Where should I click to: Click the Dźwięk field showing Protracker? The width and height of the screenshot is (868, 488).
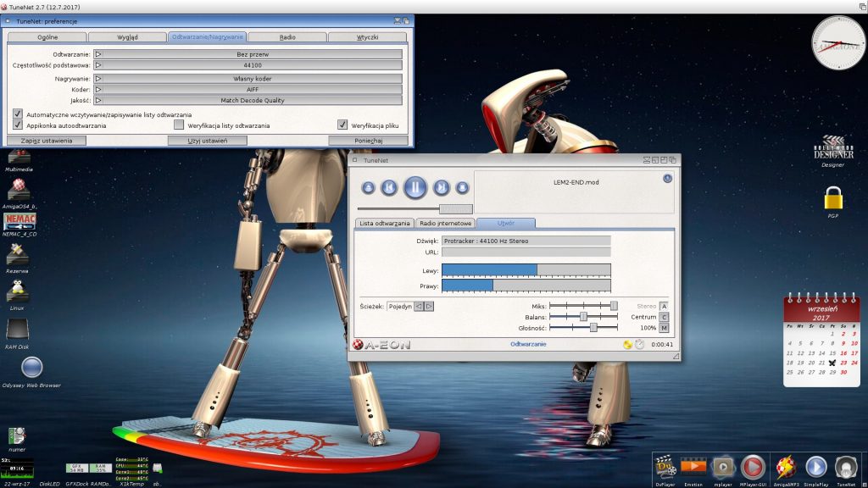coord(526,241)
